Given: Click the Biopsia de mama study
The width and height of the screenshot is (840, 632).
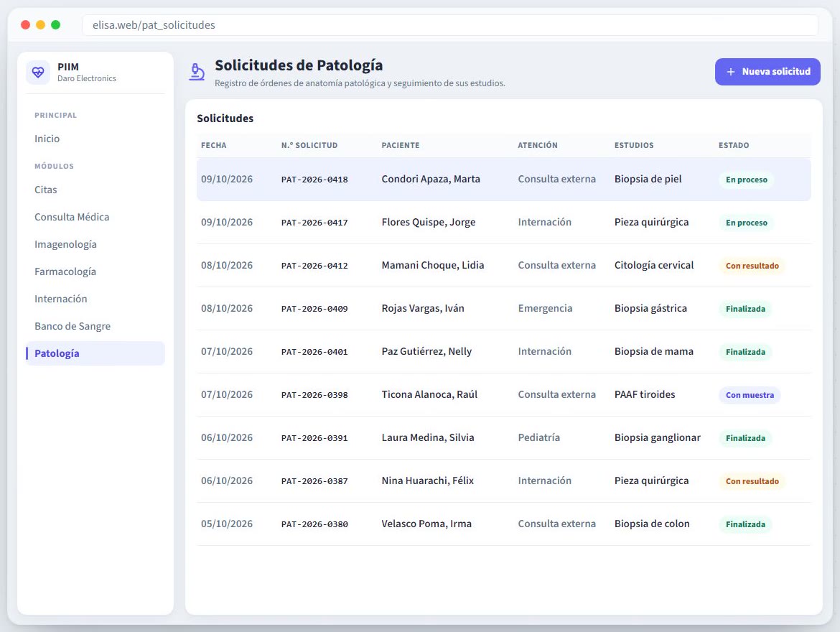Looking at the screenshot, I should point(653,352).
